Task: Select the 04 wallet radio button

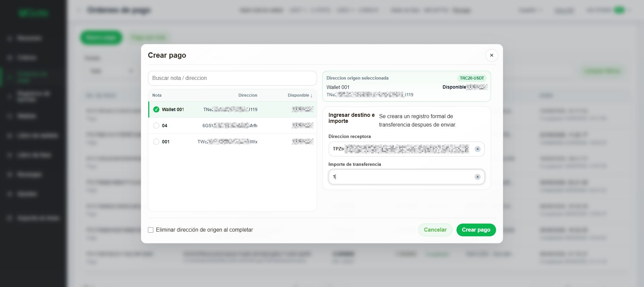Action: click(x=156, y=126)
